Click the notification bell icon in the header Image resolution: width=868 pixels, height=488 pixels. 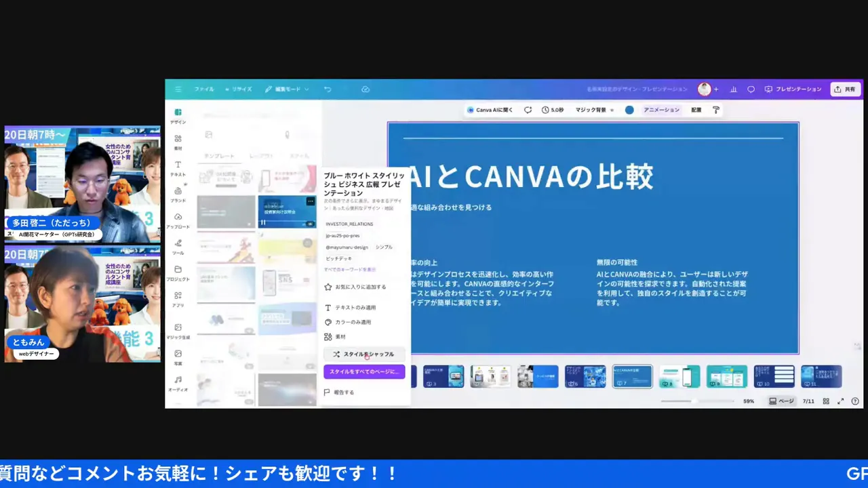(750, 89)
